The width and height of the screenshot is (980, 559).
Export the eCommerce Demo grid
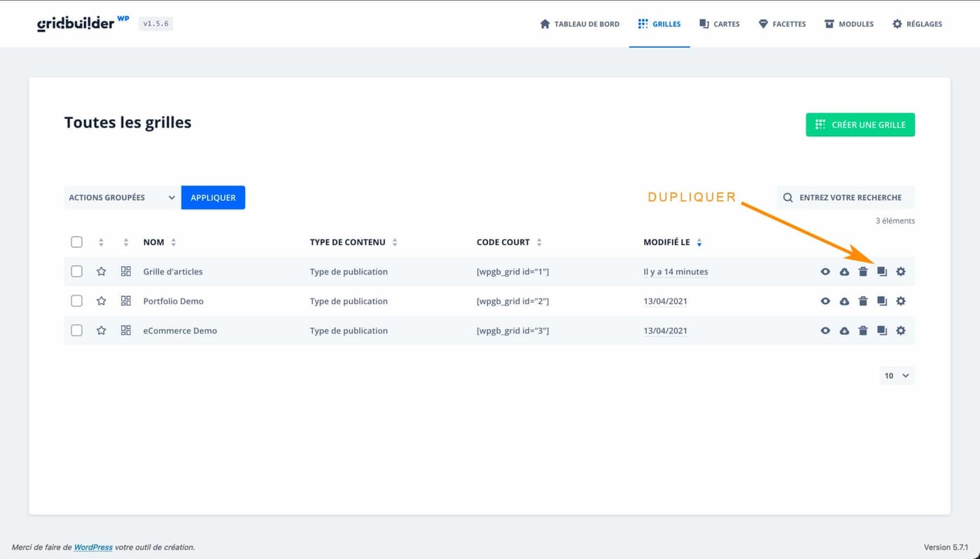tap(844, 331)
